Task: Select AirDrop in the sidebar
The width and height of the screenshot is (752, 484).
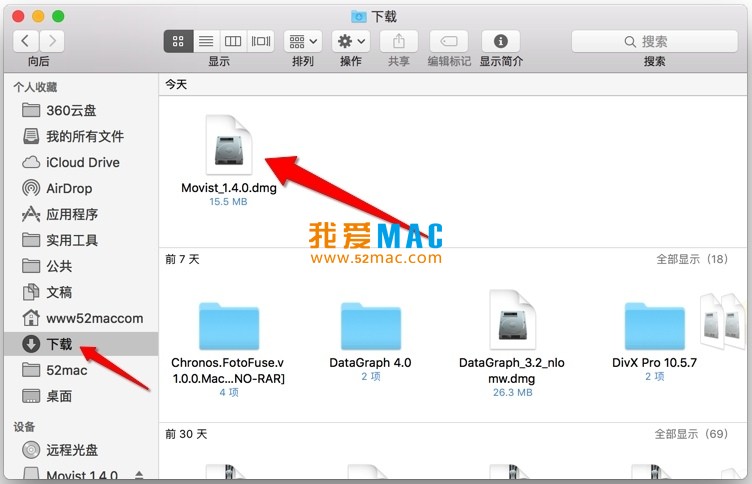Action: 69,188
